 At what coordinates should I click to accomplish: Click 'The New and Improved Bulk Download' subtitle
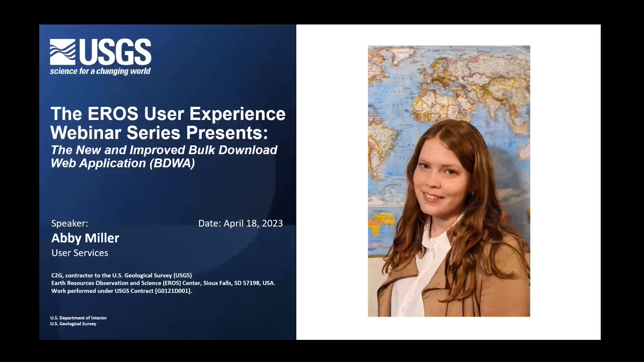point(164,150)
